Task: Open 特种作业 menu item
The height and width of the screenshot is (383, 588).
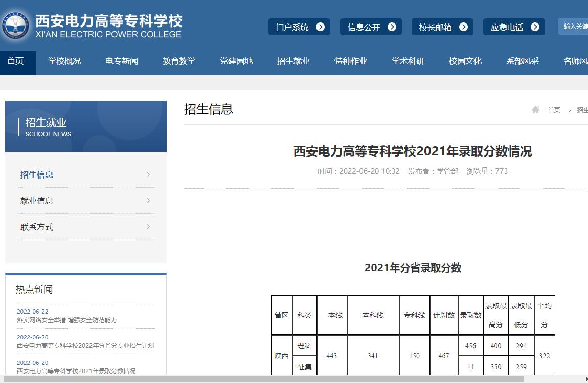Action: pos(351,61)
